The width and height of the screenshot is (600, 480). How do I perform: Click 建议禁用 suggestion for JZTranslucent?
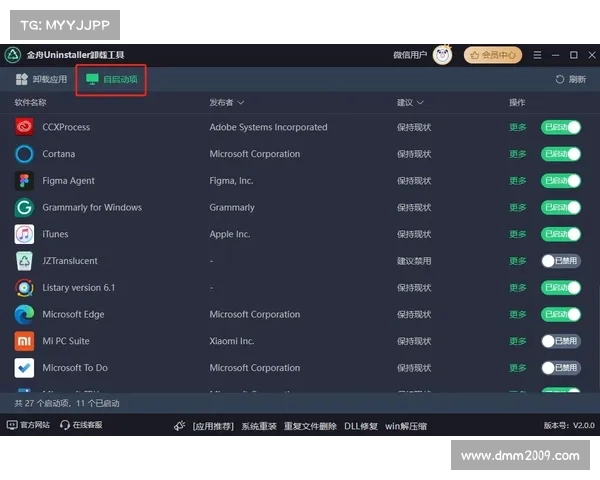pyautogui.click(x=414, y=261)
